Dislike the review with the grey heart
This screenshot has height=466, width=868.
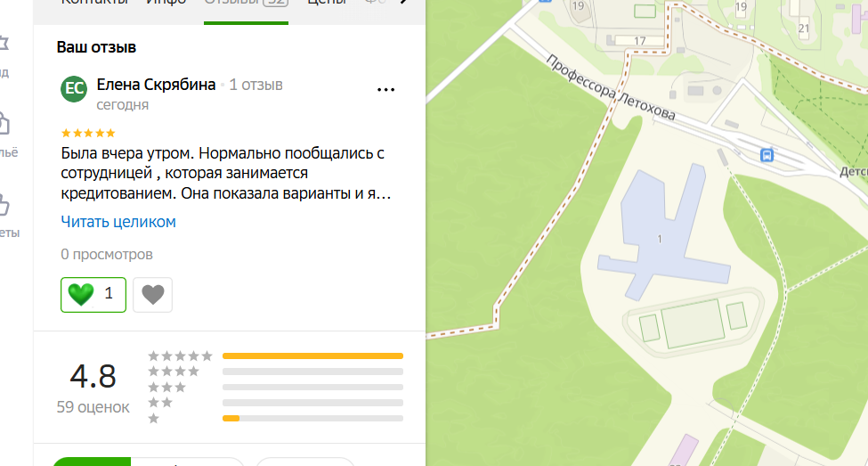click(x=153, y=294)
